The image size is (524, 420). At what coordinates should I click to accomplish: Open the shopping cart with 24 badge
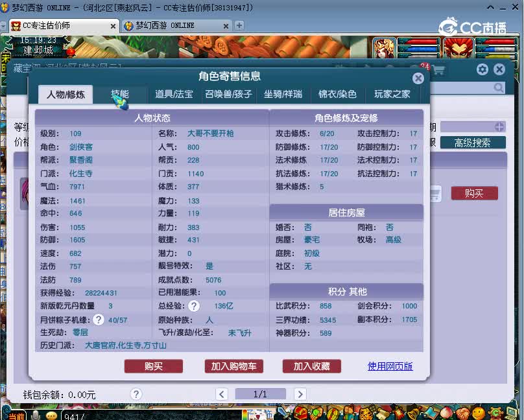click(x=438, y=70)
